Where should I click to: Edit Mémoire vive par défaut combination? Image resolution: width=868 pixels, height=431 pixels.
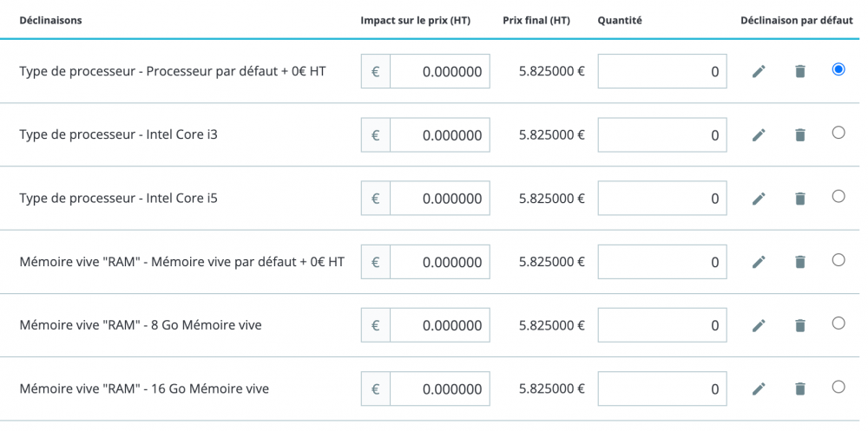pos(759,262)
